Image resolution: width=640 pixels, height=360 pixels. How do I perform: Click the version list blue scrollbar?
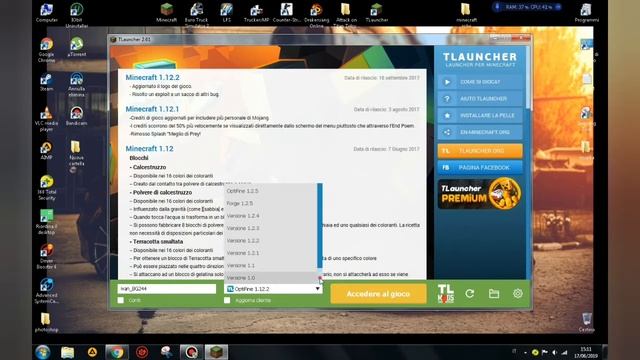(320, 226)
